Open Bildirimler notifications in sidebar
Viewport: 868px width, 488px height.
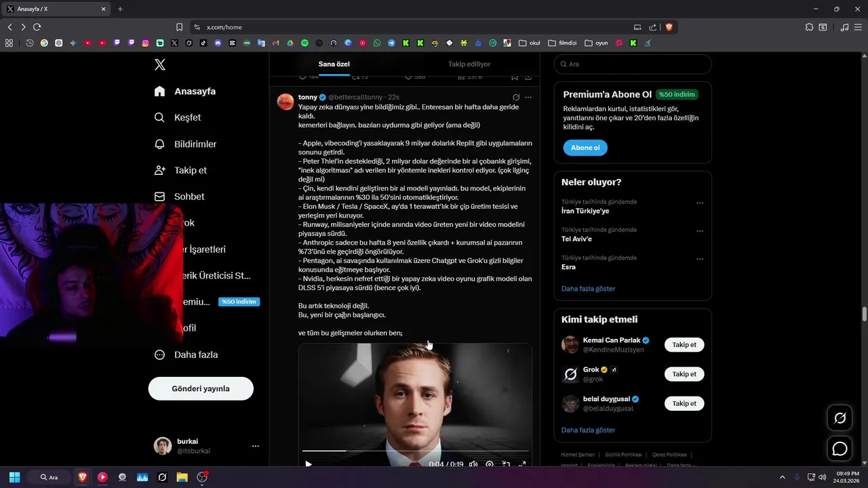tap(185, 144)
